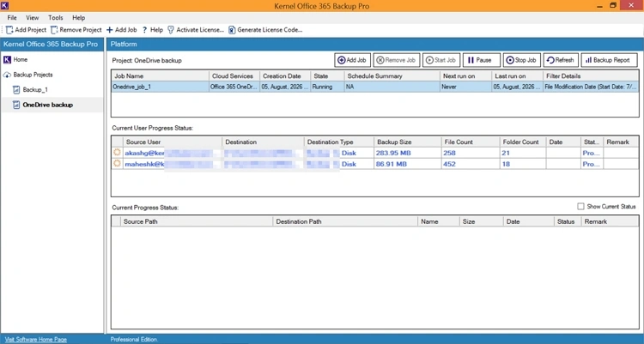The width and height of the screenshot is (644, 344).
Task: Click the question mark Help toolbar item
Action: pyautogui.click(x=153, y=30)
